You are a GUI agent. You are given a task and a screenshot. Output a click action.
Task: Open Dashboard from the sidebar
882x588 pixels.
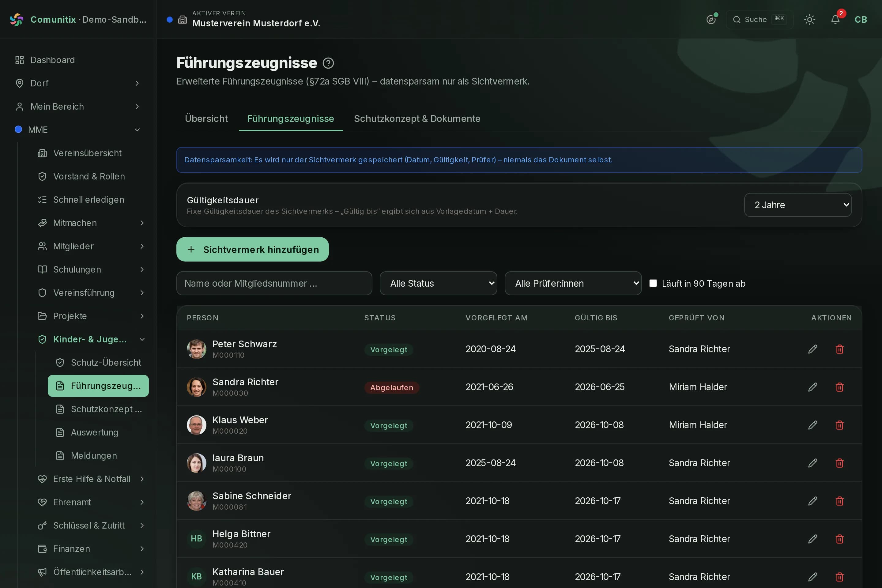(x=78, y=60)
